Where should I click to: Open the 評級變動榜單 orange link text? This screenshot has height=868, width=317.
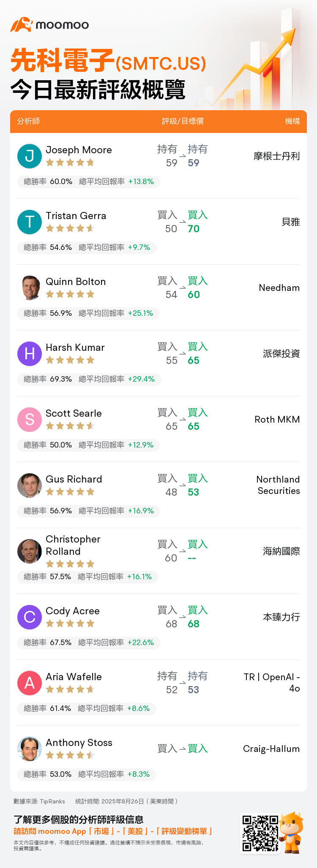tap(184, 831)
